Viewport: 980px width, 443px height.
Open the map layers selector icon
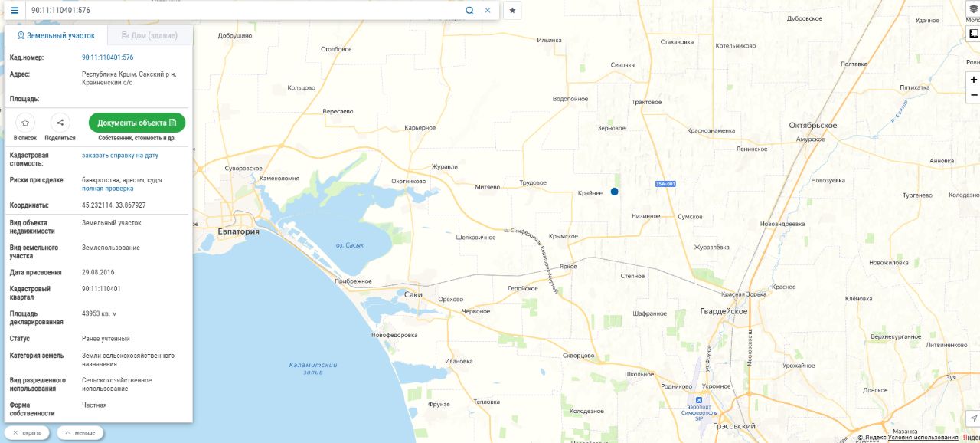point(973,8)
